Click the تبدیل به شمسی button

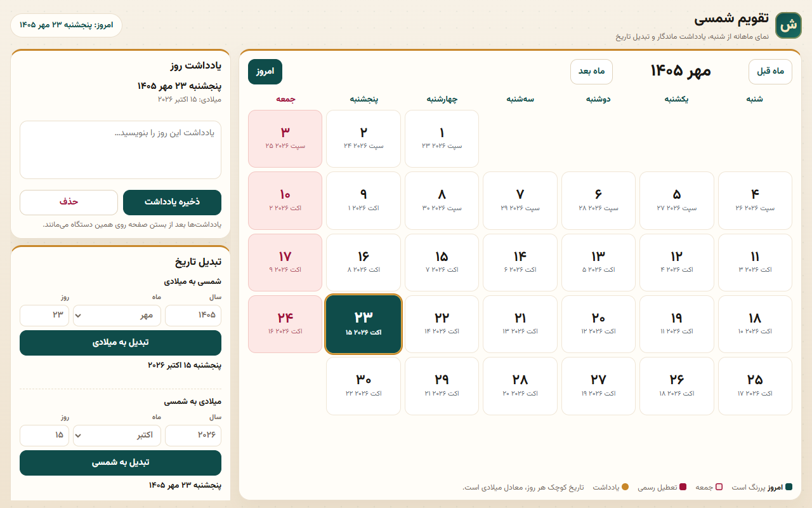[121, 463]
